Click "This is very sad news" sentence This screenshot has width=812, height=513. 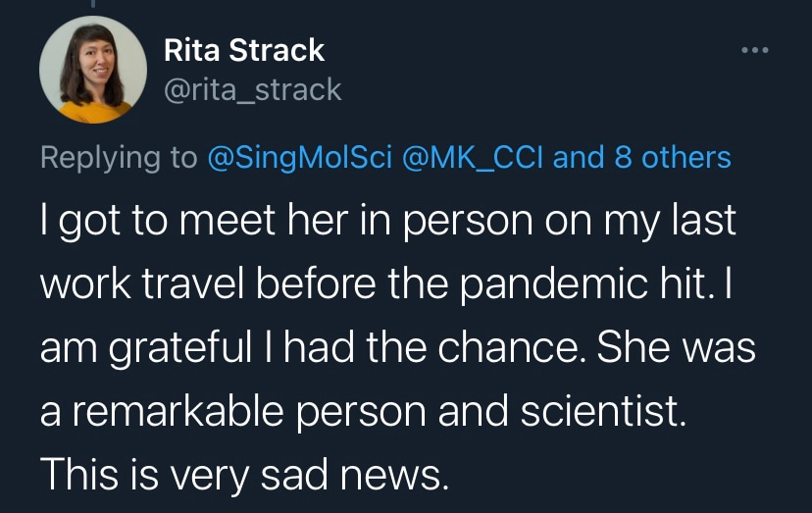(243, 474)
